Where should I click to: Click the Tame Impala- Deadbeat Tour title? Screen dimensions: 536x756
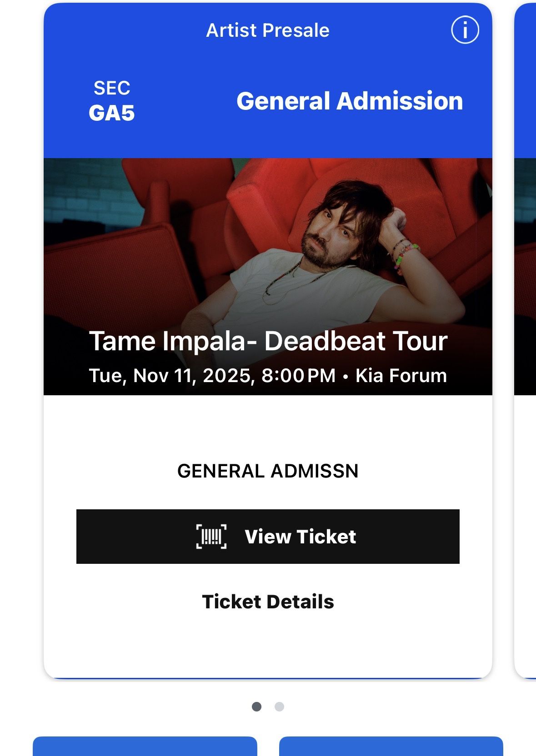[x=268, y=341]
